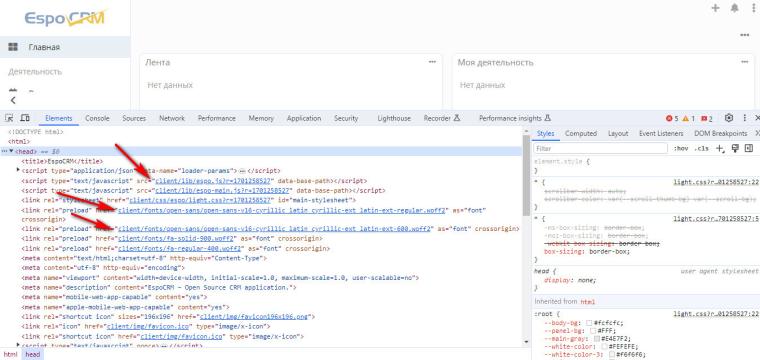
Task: Click the new style rule plus icon
Action: coord(720,148)
